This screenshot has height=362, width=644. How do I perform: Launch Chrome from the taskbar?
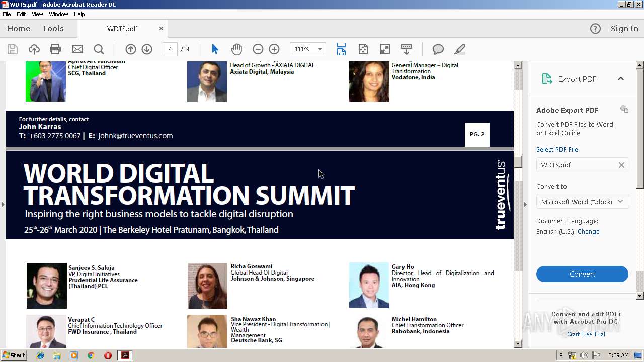pyautogui.click(x=91, y=355)
